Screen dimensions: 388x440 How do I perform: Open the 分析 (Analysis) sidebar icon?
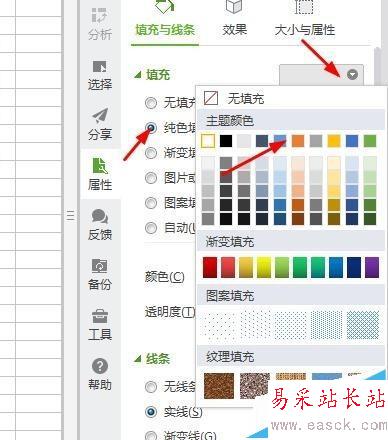(100, 23)
